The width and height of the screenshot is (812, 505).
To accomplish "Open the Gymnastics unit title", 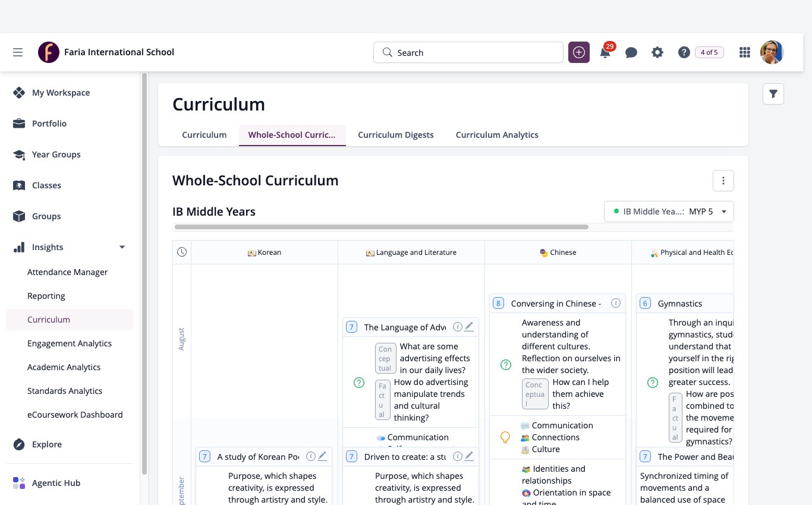I will pos(680,303).
